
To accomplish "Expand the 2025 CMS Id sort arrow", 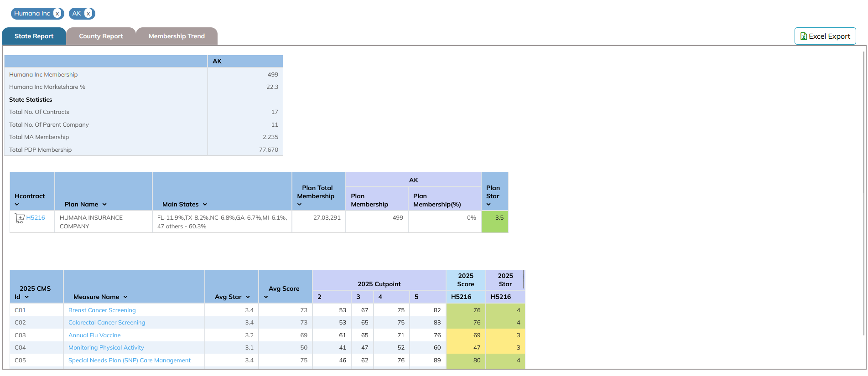I will click(x=26, y=297).
